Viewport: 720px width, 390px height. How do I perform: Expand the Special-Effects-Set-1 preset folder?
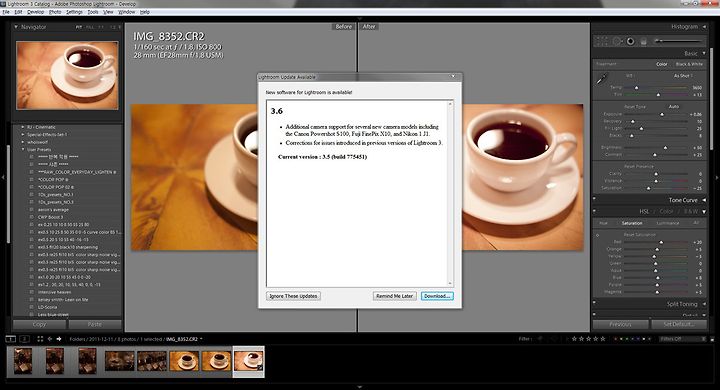click(x=22, y=135)
